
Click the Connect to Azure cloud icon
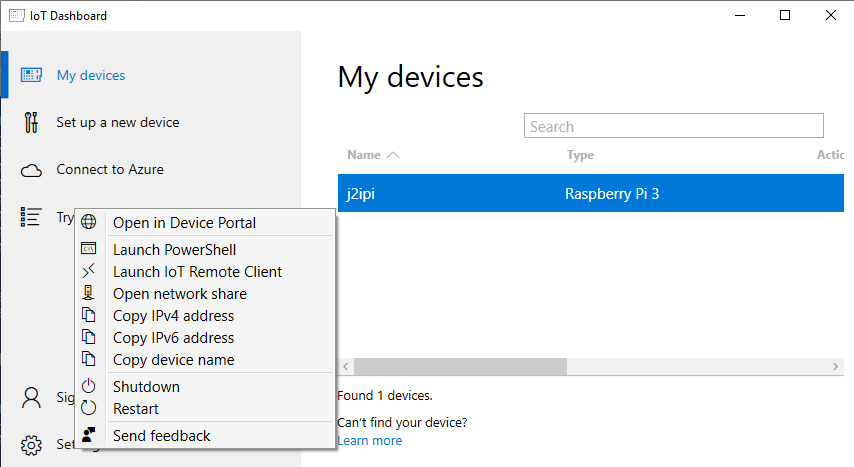click(31, 171)
